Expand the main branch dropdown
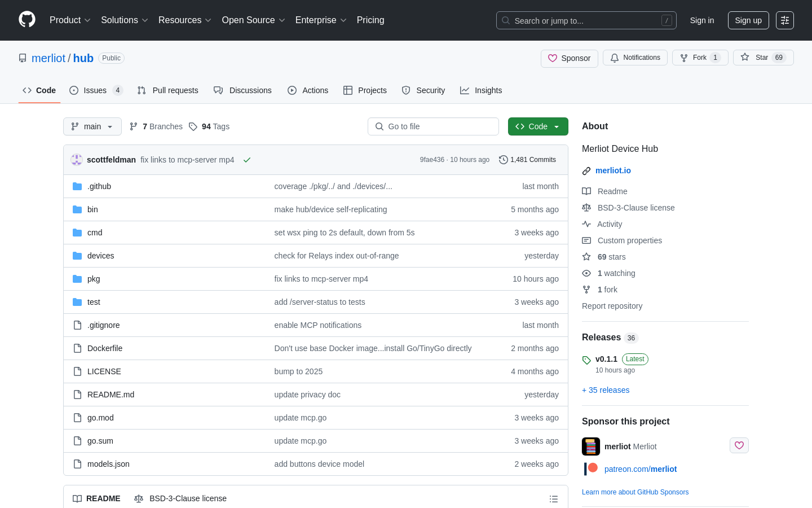This screenshot has width=812, height=508. click(x=92, y=126)
